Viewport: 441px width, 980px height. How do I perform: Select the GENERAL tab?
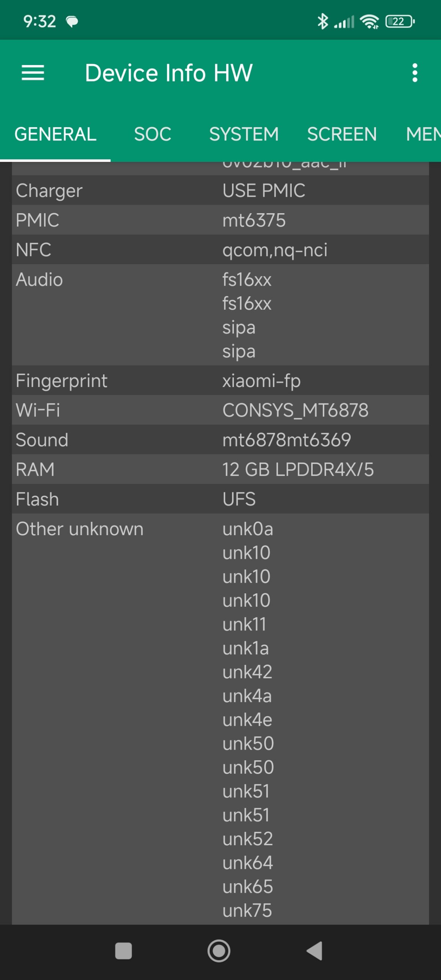pos(56,134)
